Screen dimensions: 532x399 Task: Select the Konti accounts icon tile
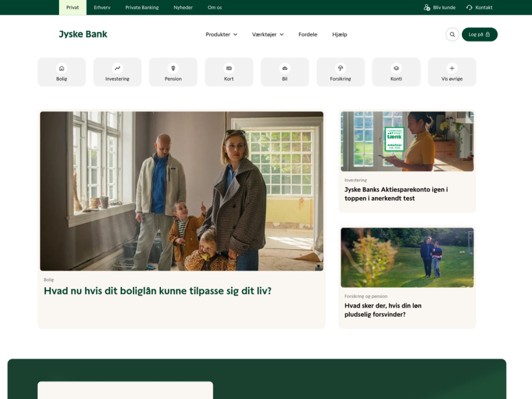click(x=396, y=72)
